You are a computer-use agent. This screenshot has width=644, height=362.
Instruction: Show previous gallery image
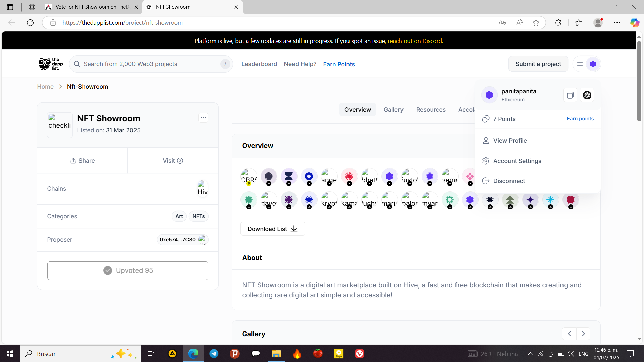[x=569, y=334]
